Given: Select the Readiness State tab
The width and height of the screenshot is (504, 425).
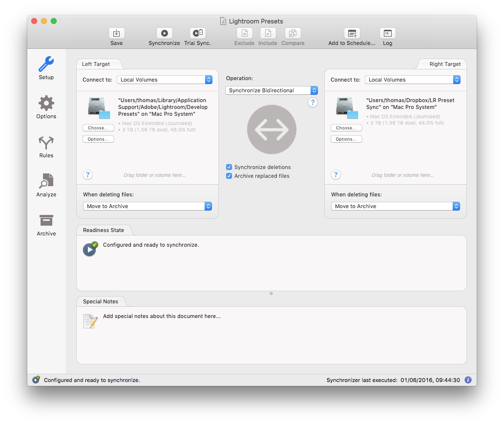Looking at the screenshot, I should pos(104,230).
